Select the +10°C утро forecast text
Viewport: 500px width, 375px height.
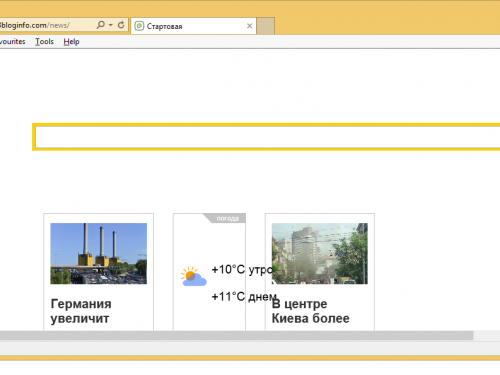pos(242,270)
